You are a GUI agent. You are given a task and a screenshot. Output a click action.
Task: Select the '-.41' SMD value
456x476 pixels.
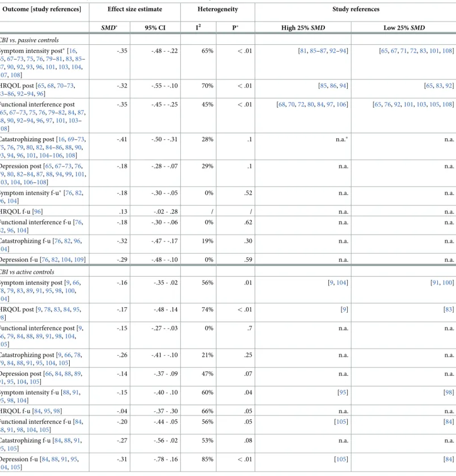122,139
